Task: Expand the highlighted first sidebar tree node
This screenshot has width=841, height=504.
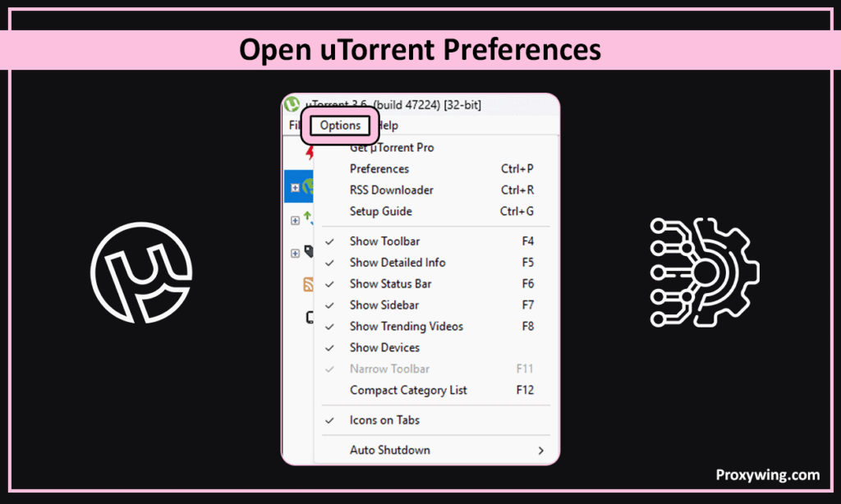Action: tap(295, 188)
